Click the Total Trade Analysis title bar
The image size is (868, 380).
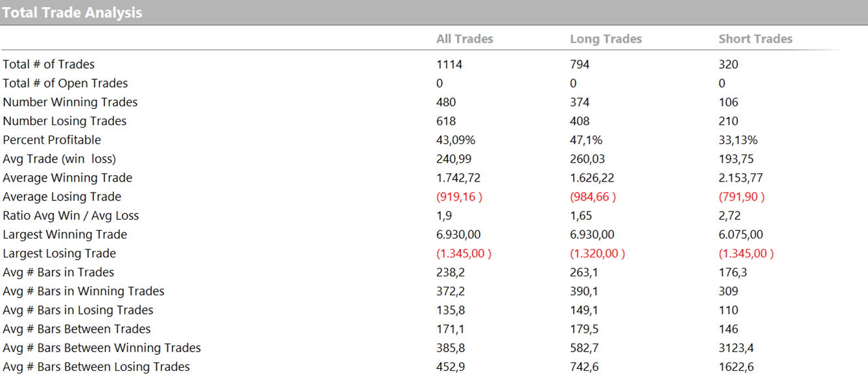click(73, 12)
